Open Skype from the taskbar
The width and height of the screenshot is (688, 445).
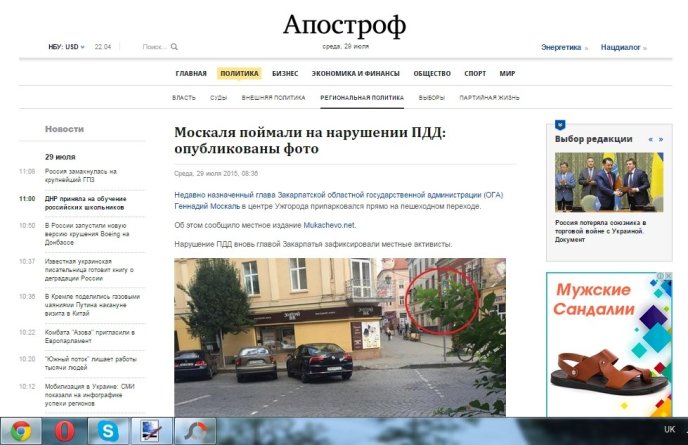[x=108, y=431]
